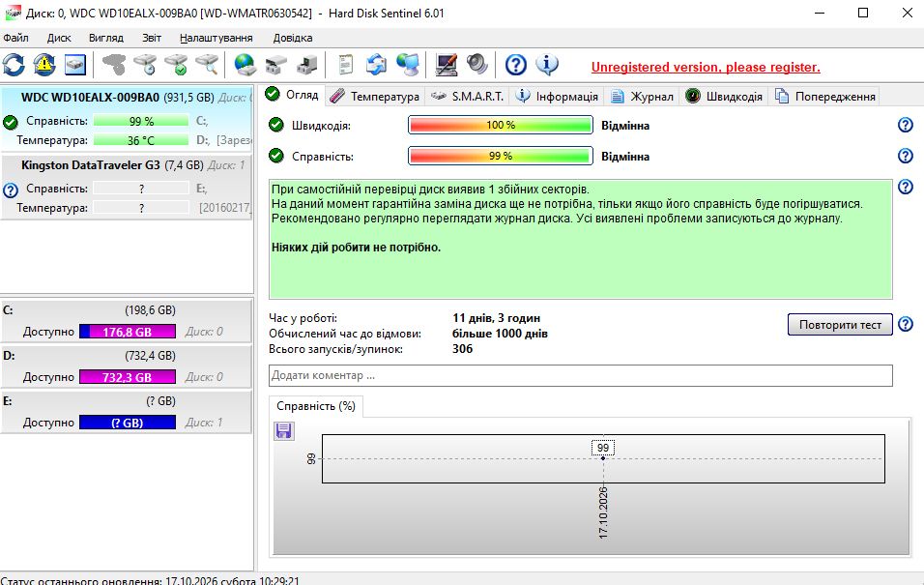Click the greyed-out disk toolbar icon
This screenshot has width=924, height=585.
point(114,65)
